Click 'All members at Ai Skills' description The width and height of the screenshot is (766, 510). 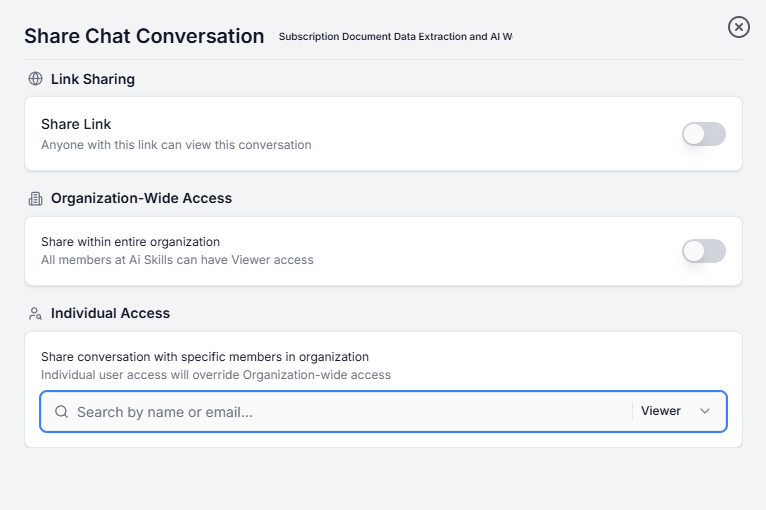point(177,260)
